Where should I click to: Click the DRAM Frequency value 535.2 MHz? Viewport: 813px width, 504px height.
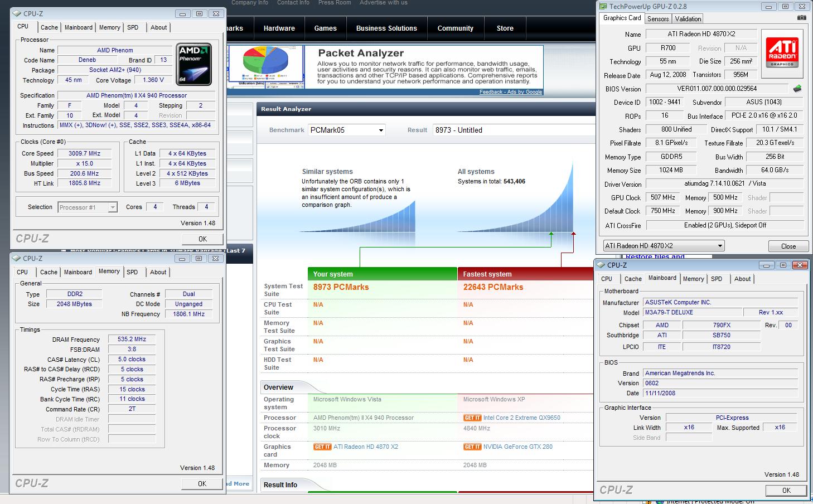132,339
